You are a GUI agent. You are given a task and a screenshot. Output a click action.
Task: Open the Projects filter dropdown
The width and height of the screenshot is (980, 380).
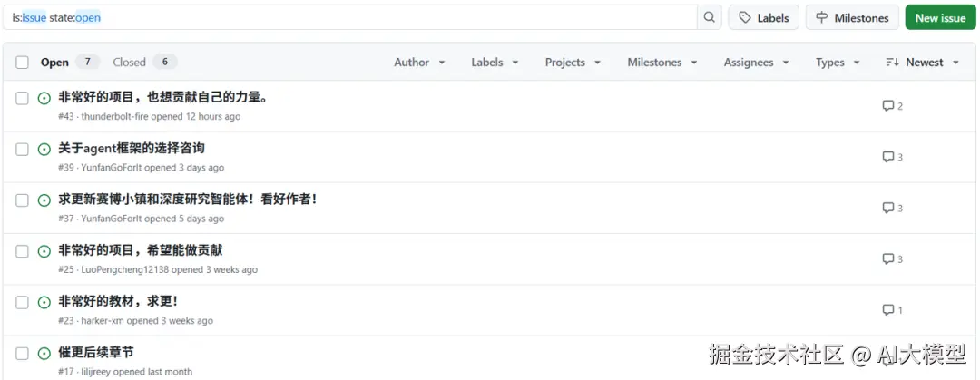pyautogui.click(x=573, y=63)
